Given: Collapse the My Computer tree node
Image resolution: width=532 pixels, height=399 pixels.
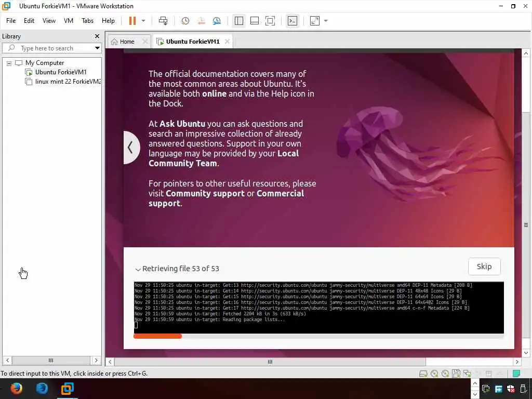Looking at the screenshot, I should point(9,63).
